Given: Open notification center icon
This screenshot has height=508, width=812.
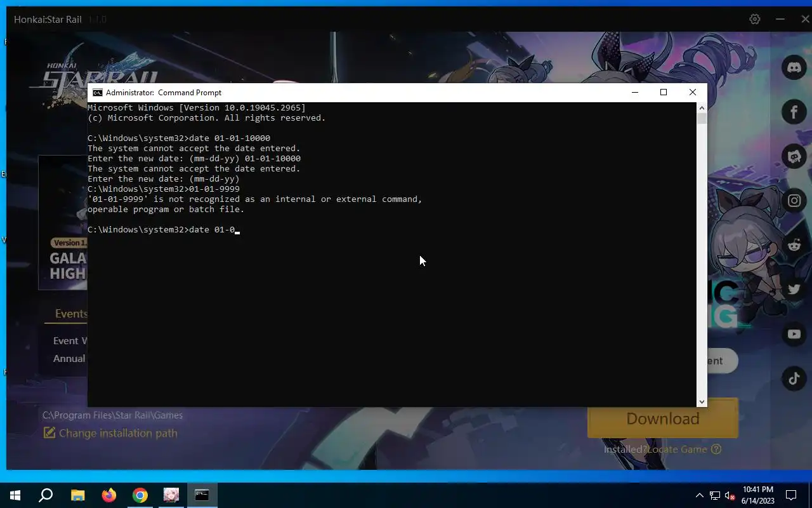Looking at the screenshot, I should pos(791,495).
